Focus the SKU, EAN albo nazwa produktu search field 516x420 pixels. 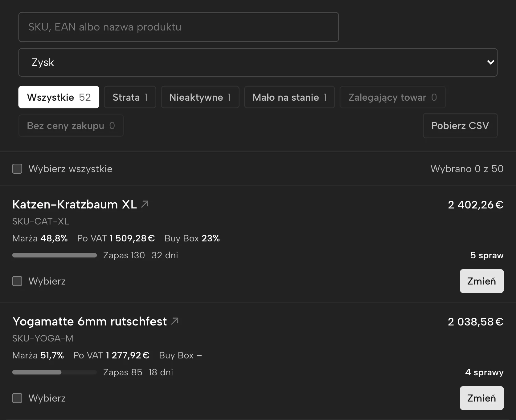(178, 27)
